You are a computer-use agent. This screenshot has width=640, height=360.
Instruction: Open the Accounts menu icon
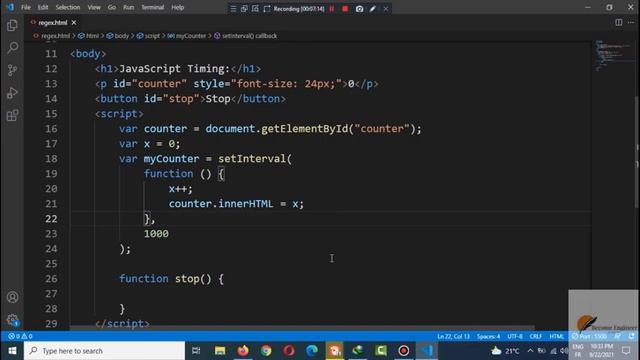(12, 297)
